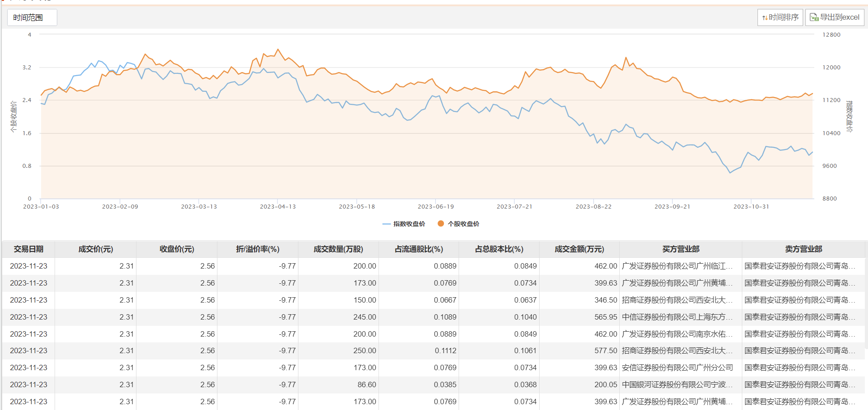Image resolution: width=868 pixels, height=410 pixels.
Task: Click the blue line legend marker
Action: click(387, 224)
